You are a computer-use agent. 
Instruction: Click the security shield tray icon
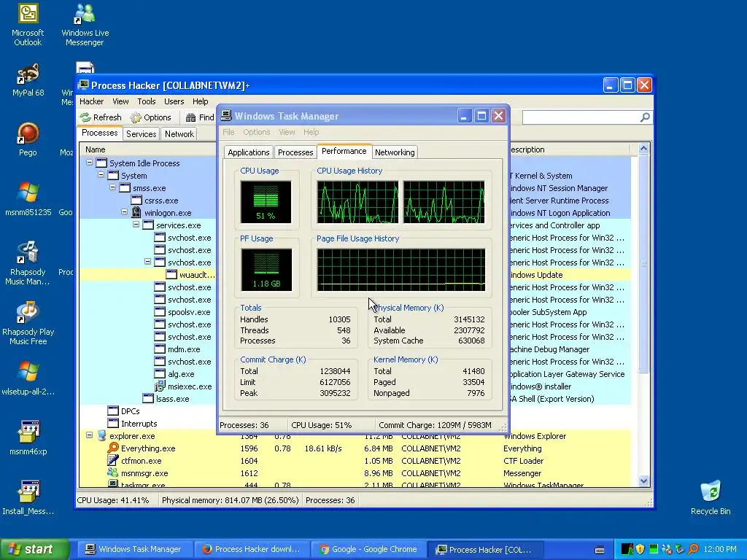[x=640, y=549]
